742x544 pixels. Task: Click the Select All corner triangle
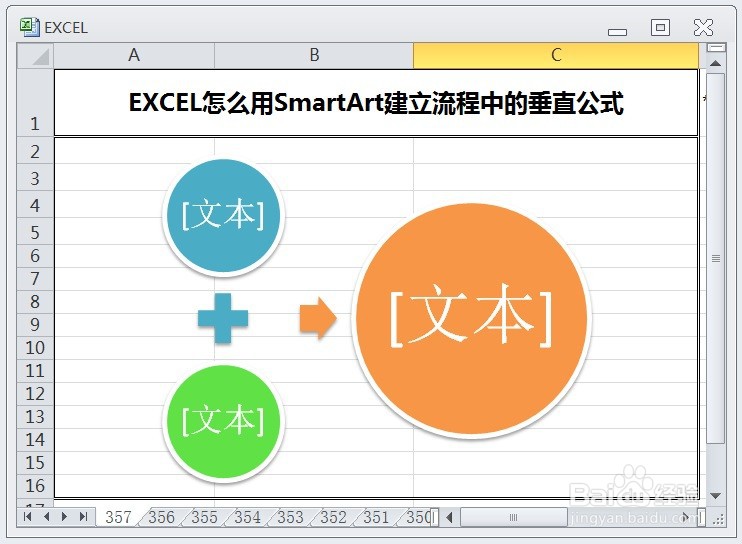pyautogui.click(x=35, y=56)
